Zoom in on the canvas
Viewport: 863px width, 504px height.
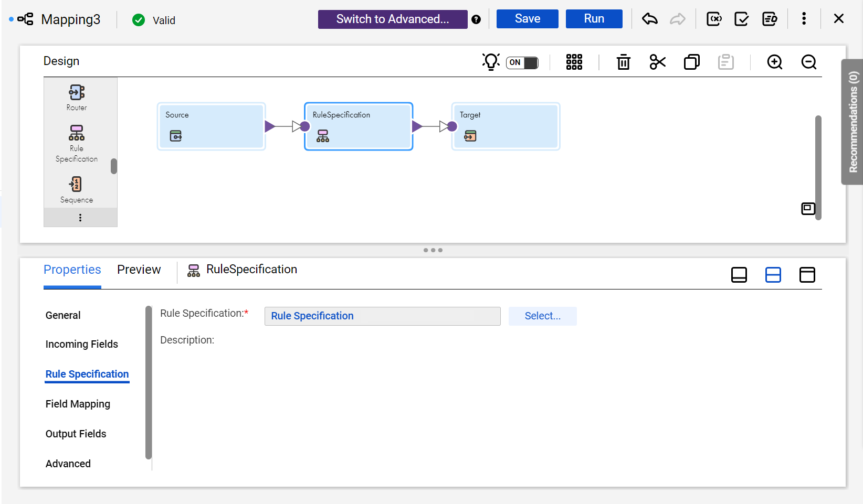tap(775, 62)
